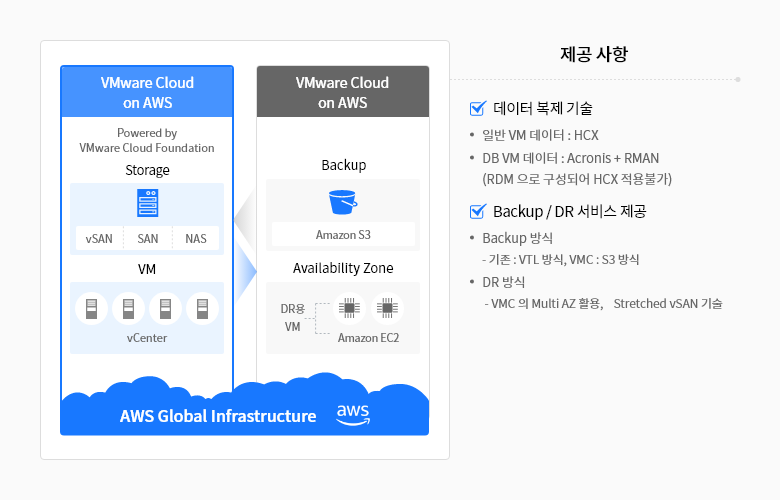Click the Amazon S3 bucket icon
This screenshot has width=780, height=500.
pyautogui.click(x=343, y=202)
